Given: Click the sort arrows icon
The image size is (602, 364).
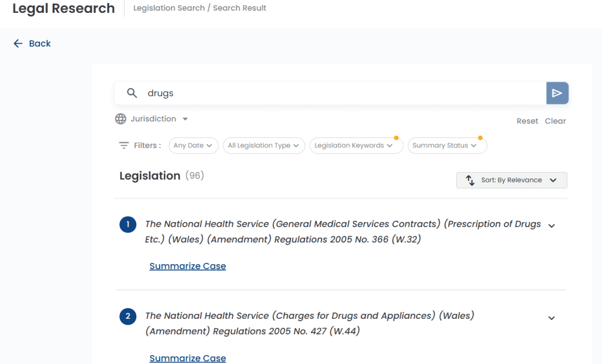Looking at the screenshot, I should [470, 180].
